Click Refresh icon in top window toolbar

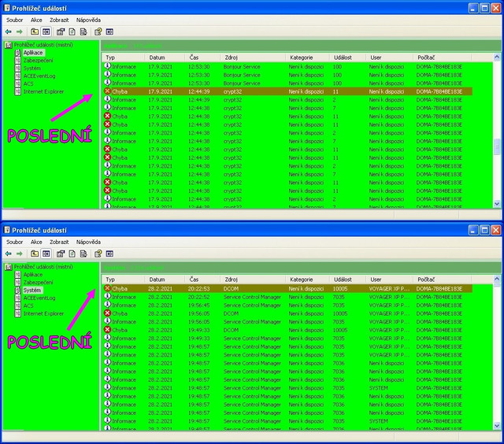pyautogui.click(x=72, y=31)
